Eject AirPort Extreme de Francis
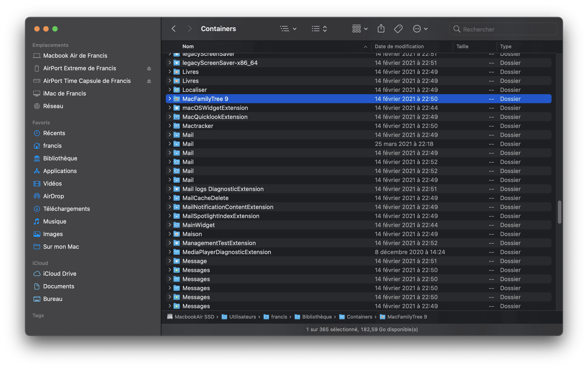This screenshot has height=369, width=588. (x=149, y=68)
